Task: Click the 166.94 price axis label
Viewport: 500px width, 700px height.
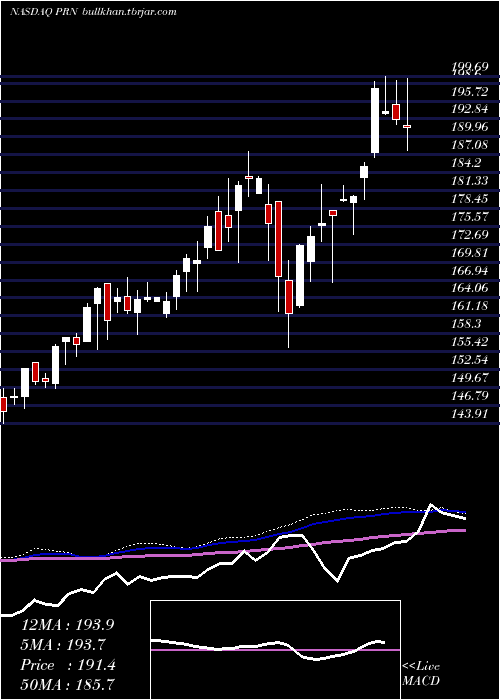Action: (471, 270)
